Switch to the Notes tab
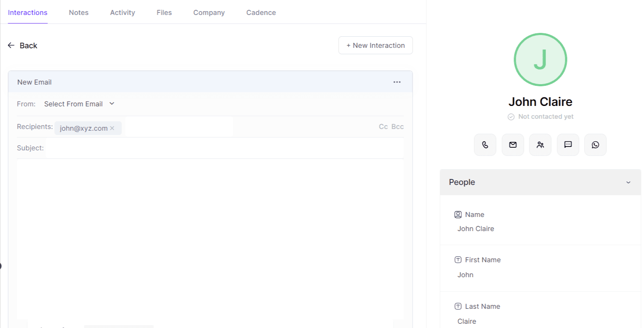644x328 pixels. pyautogui.click(x=78, y=12)
